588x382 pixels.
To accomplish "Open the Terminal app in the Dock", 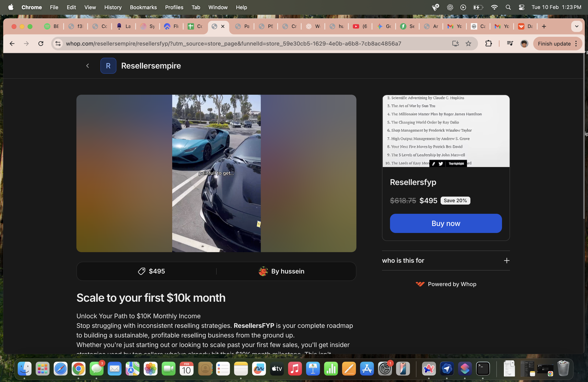I will click(483, 369).
